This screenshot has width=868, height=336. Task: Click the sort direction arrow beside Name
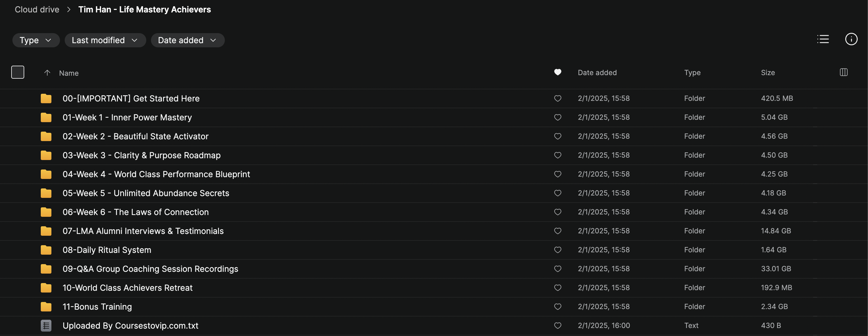point(47,72)
